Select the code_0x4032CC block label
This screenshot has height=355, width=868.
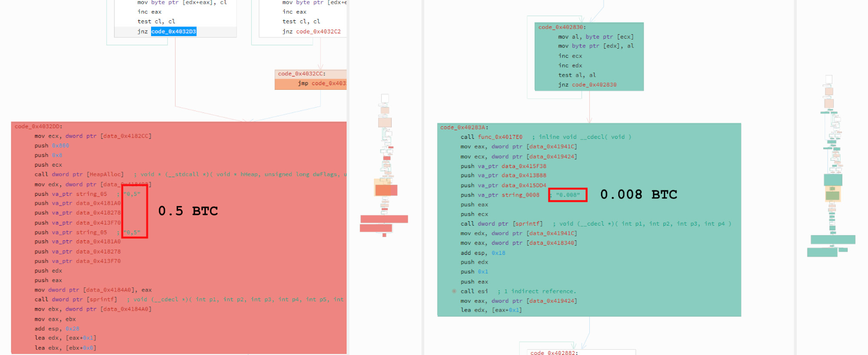[x=302, y=74]
